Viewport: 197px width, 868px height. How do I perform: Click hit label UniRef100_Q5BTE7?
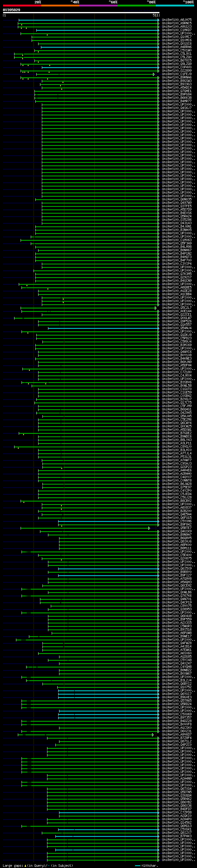point(177,528)
